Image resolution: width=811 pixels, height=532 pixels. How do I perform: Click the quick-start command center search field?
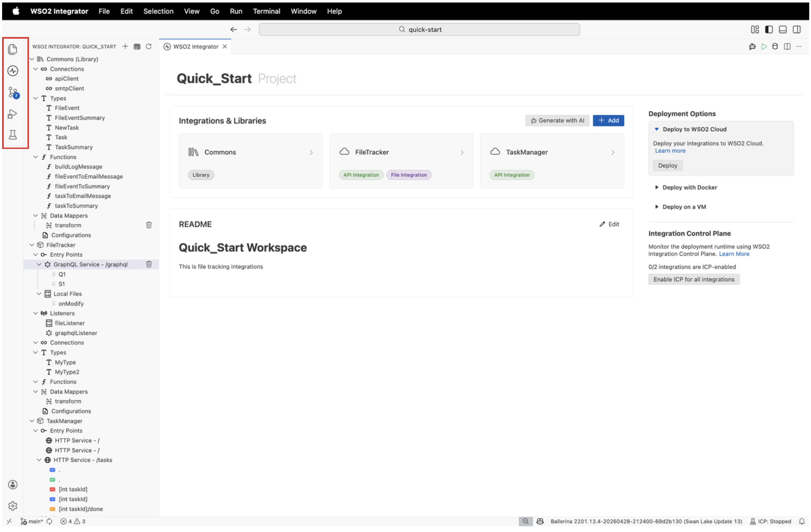pos(419,30)
